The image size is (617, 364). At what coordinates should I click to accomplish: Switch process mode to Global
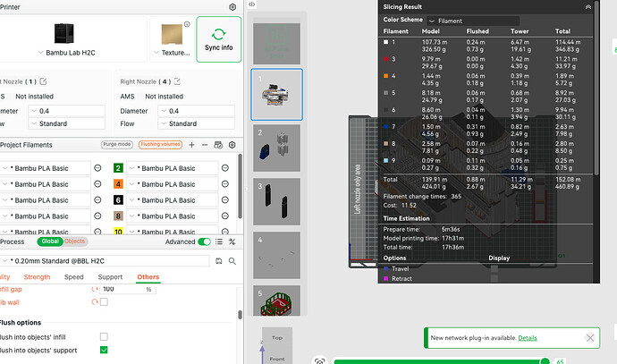(50, 241)
